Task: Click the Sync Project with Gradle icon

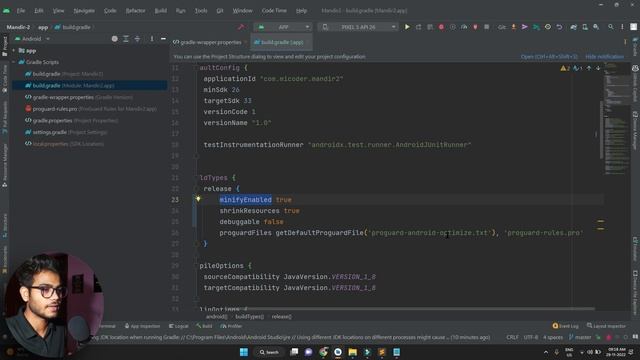Action: point(573,27)
